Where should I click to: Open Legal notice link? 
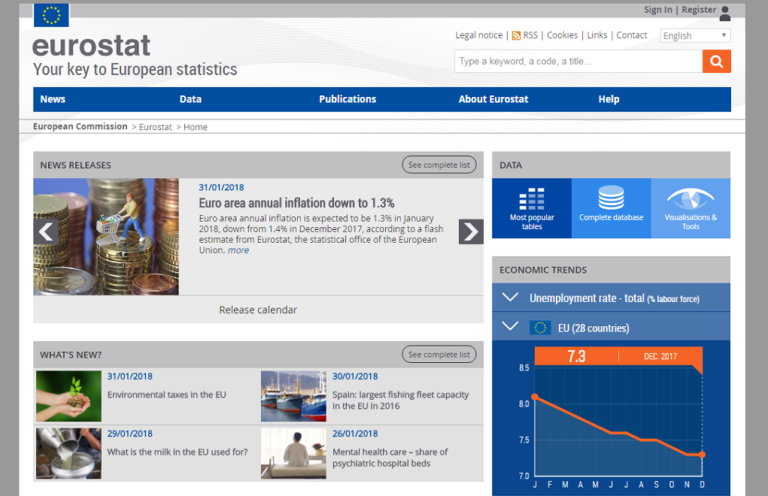click(479, 35)
